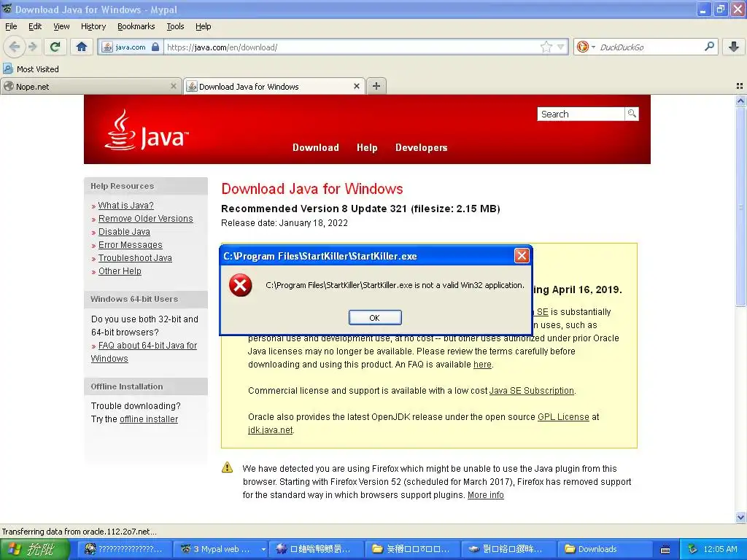
Task: Select the Download Java for Windows tab
Action: pyautogui.click(x=275, y=86)
